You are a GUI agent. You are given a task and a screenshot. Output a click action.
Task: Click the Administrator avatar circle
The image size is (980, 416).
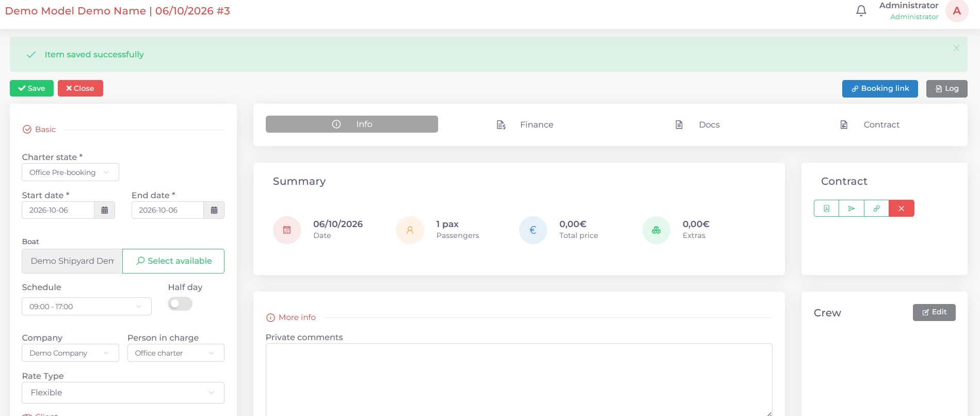[x=956, y=11]
